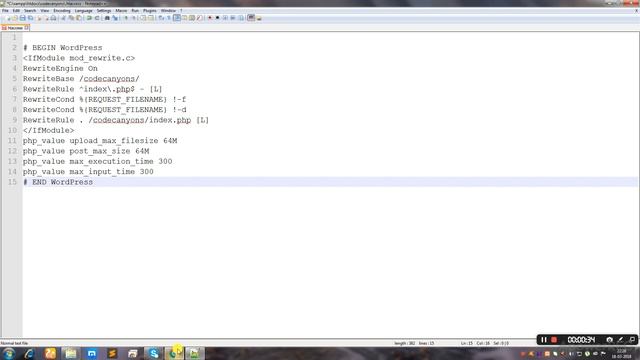Open the file explorer taskbar icon
This screenshot has width=640, height=360.
[71, 353]
